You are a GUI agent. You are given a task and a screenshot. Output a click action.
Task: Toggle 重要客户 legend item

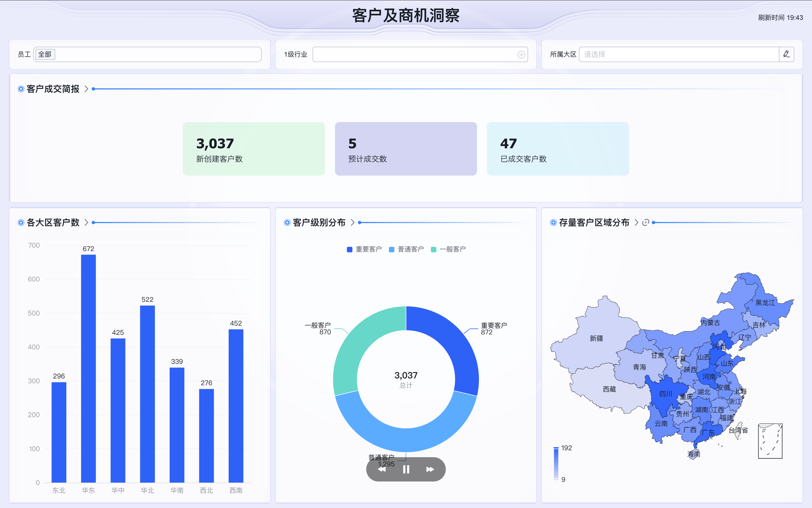(x=364, y=249)
